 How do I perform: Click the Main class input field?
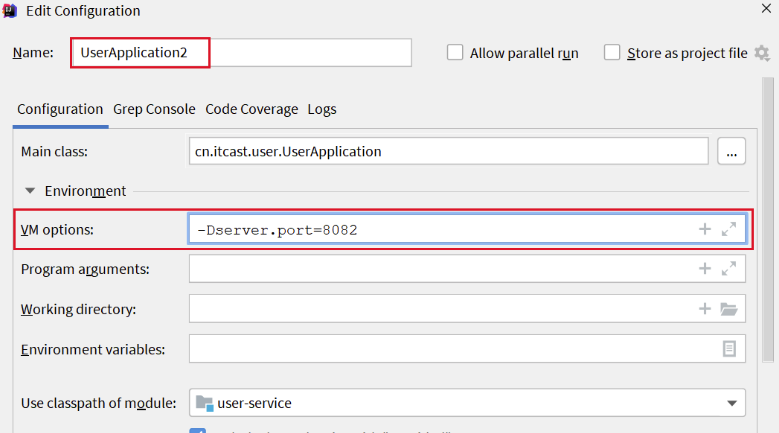click(449, 151)
